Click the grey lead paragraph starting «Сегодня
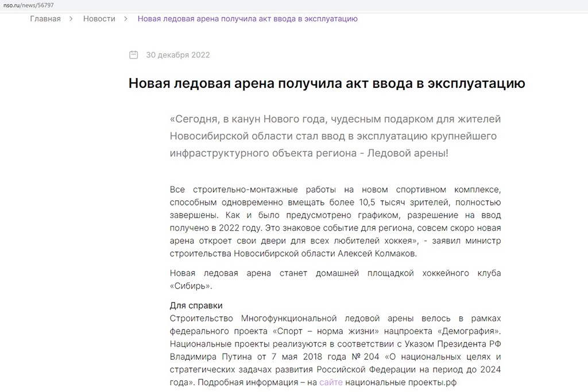 point(335,137)
